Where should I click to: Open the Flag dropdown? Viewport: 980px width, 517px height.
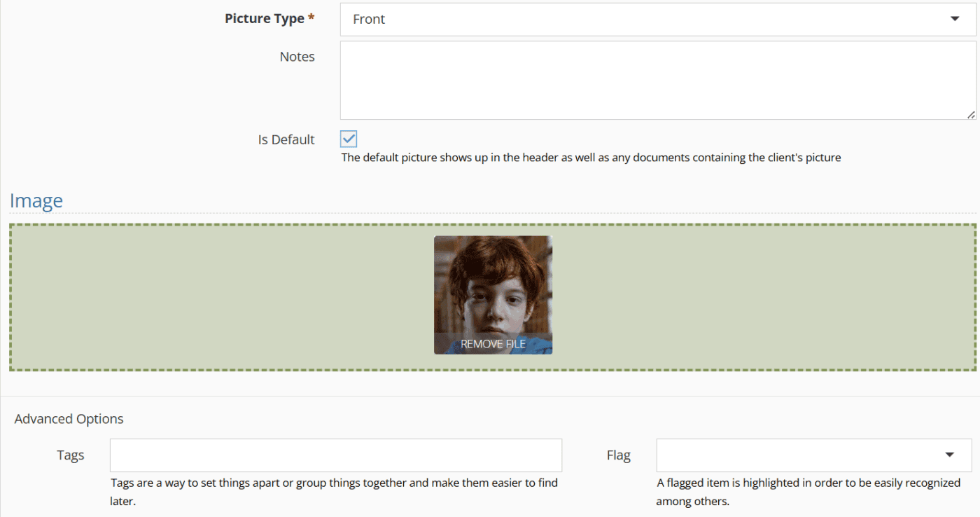[x=814, y=455]
